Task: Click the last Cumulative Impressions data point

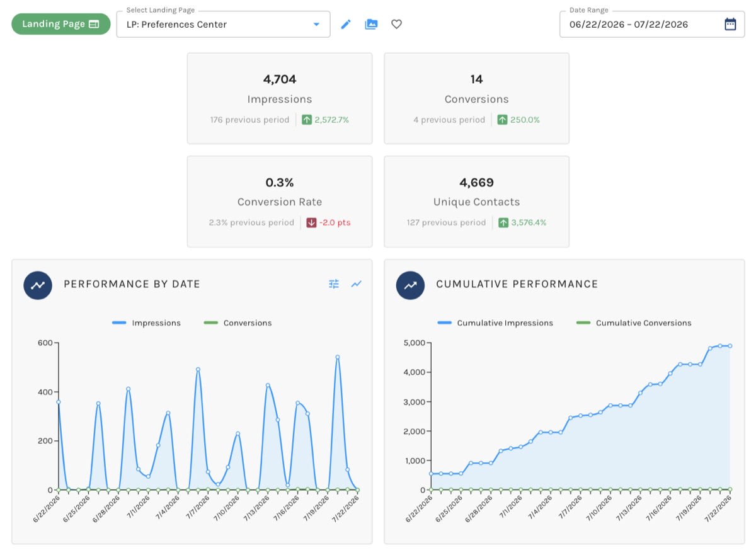Action: (x=730, y=346)
